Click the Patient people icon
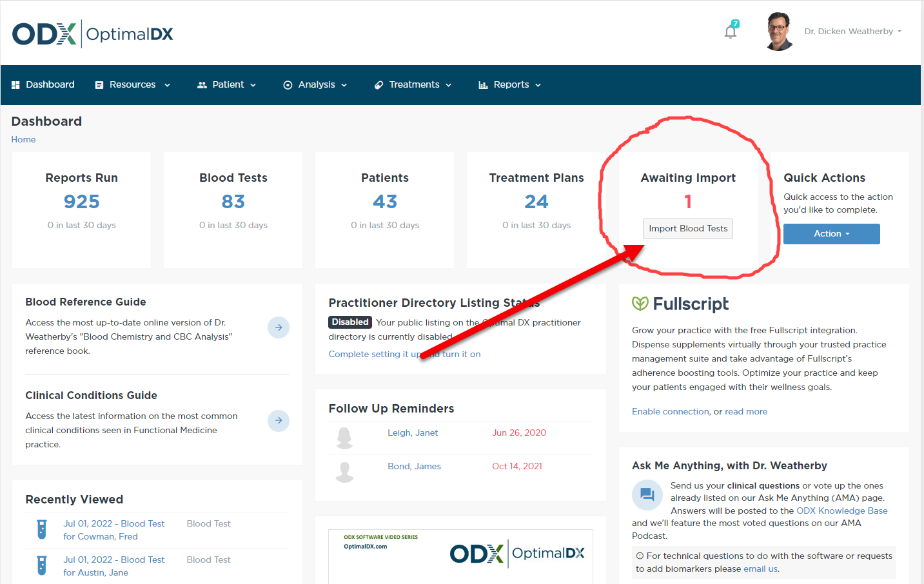The height and width of the screenshot is (584, 924). [x=202, y=85]
